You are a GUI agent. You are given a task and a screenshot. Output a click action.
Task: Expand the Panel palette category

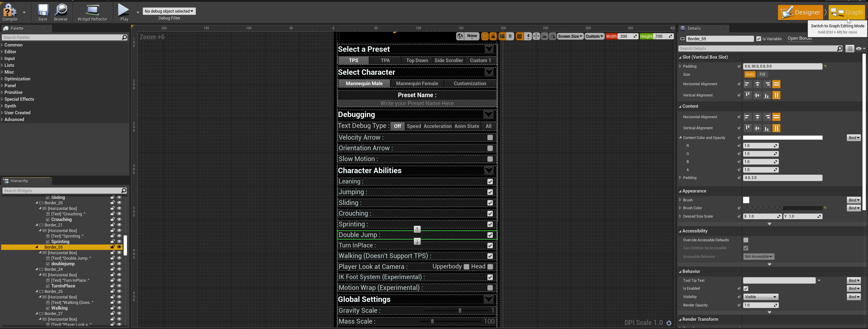pyautogui.click(x=2, y=86)
